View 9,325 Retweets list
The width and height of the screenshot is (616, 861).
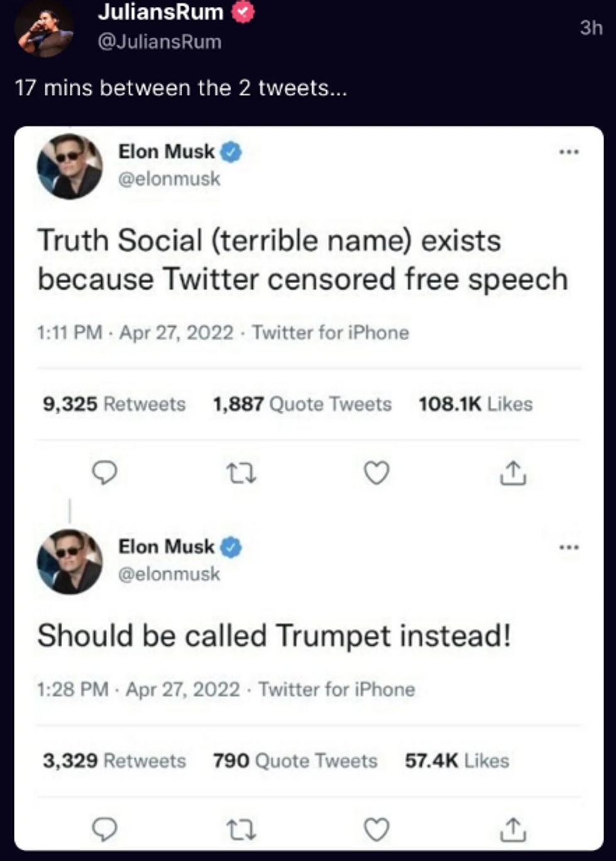click(114, 404)
